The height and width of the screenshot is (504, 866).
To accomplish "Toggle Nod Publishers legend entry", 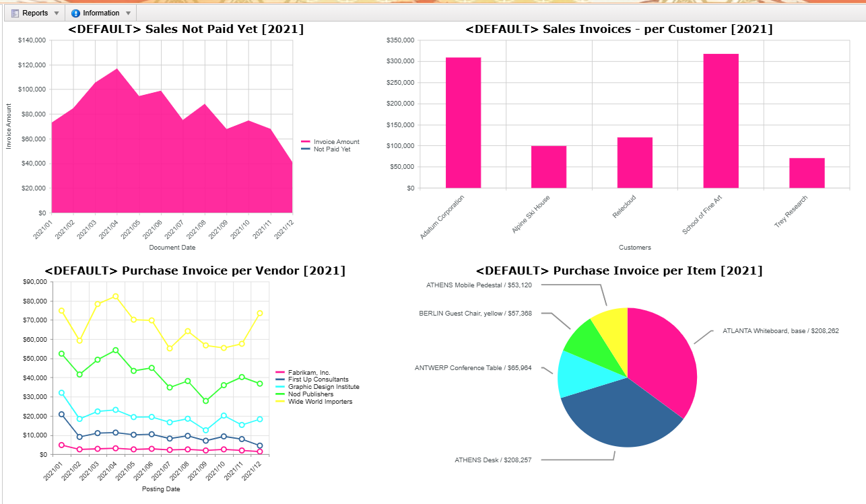I will 308,394.
